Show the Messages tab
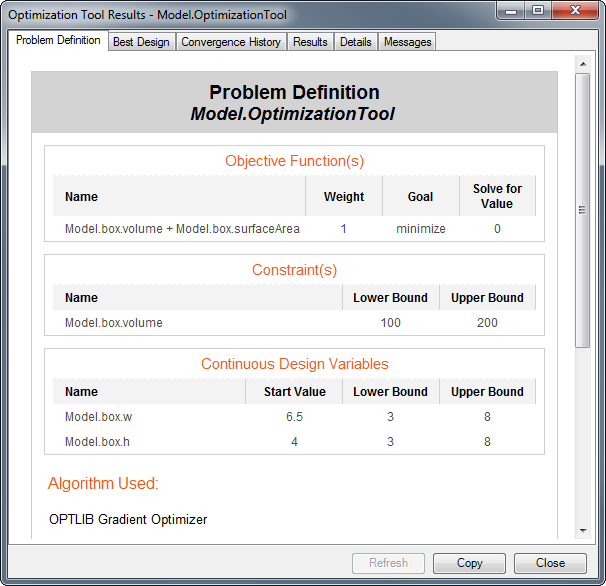This screenshot has width=606, height=586. [x=407, y=42]
